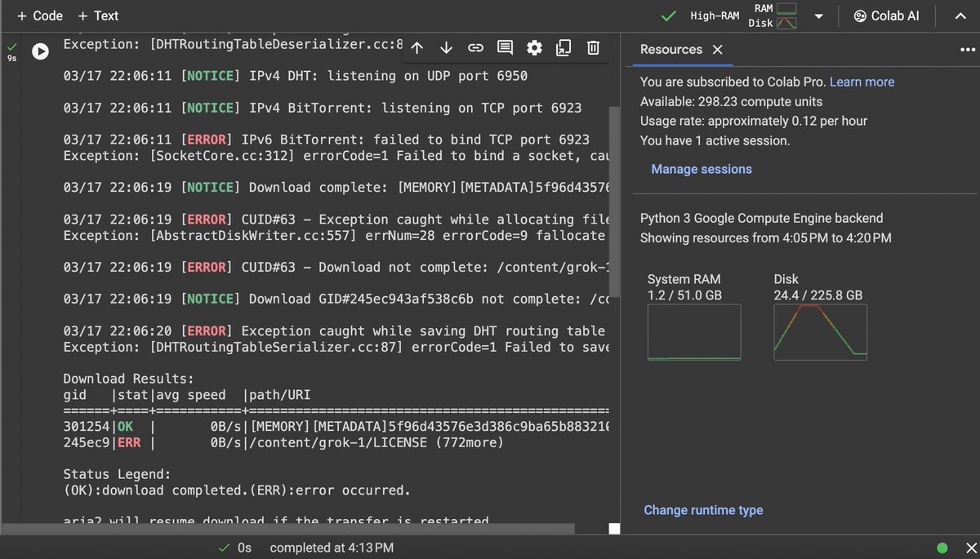Click 'Usage rate: approximately 0.12 per hour'

click(754, 121)
